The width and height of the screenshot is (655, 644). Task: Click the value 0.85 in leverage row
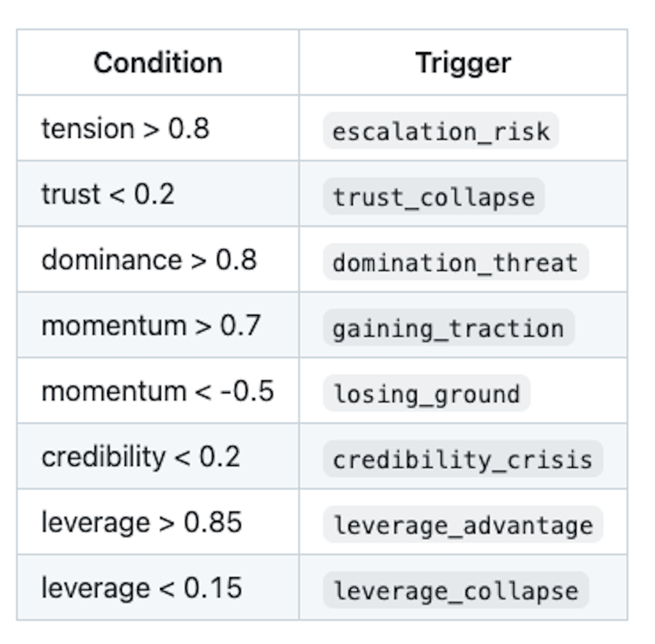tap(213, 522)
